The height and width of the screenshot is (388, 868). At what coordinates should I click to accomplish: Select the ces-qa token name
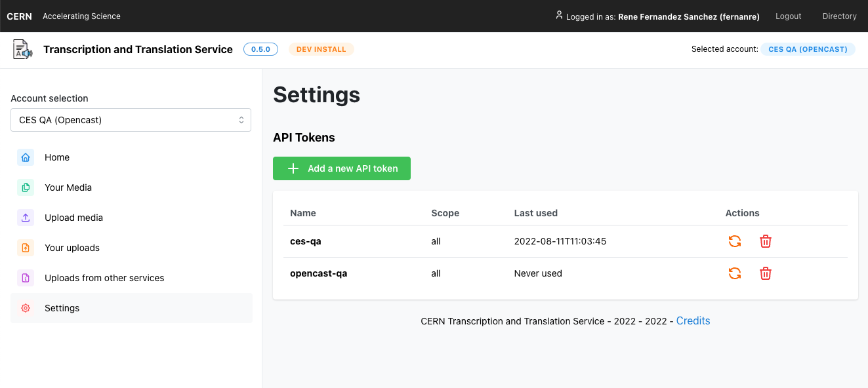coord(305,241)
